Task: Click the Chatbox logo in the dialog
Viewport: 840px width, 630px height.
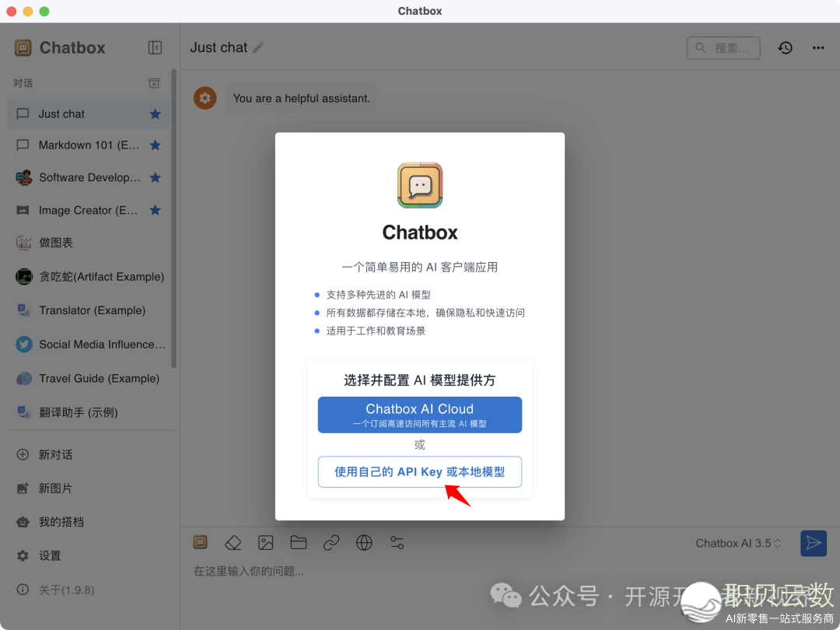Action: point(420,185)
